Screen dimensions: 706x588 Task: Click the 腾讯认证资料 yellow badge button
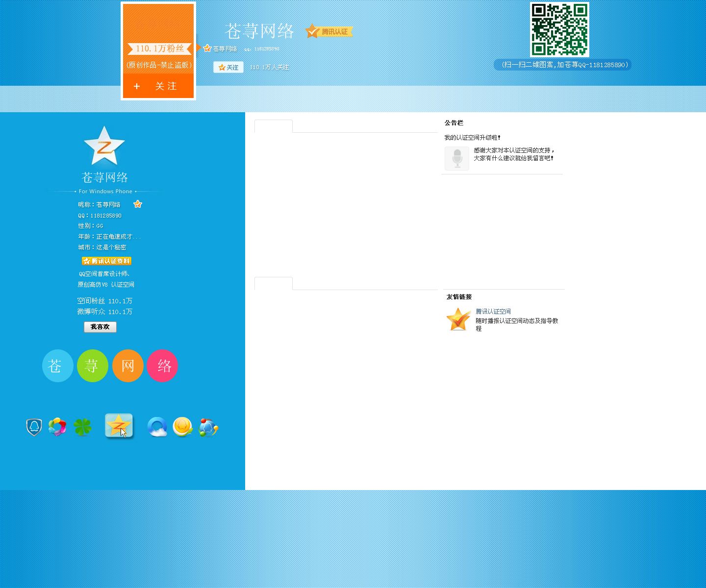106,261
